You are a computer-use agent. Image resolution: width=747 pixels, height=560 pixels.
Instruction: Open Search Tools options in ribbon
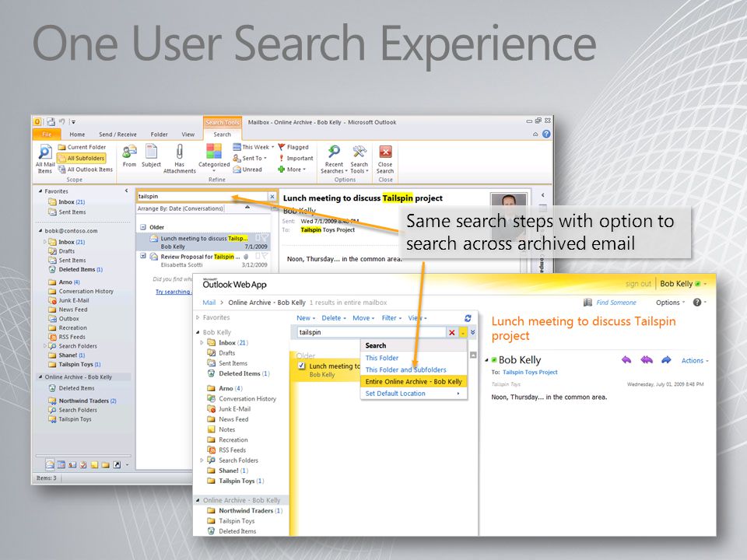[x=359, y=159]
